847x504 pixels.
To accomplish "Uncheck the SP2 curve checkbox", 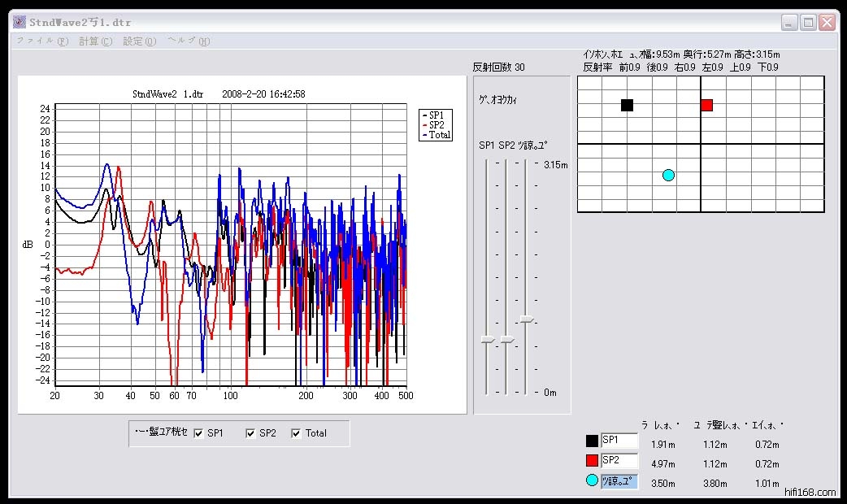I will 250,433.
